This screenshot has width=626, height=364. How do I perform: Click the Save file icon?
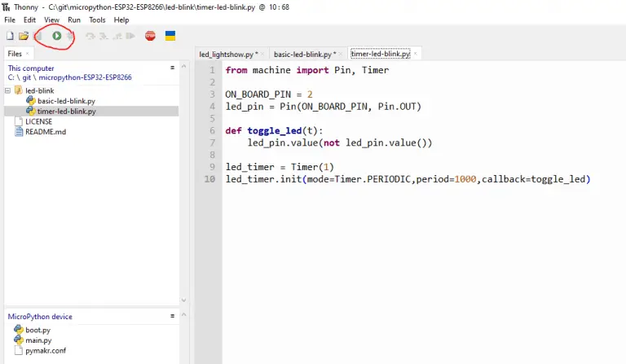point(37,36)
